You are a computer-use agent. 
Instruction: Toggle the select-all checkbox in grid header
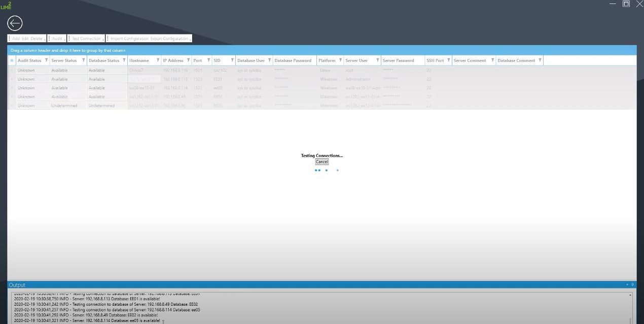12,60
